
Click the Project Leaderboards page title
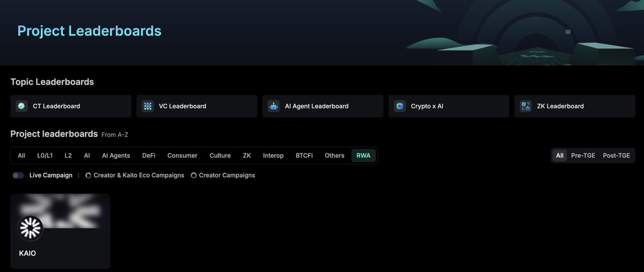(89, 31)
